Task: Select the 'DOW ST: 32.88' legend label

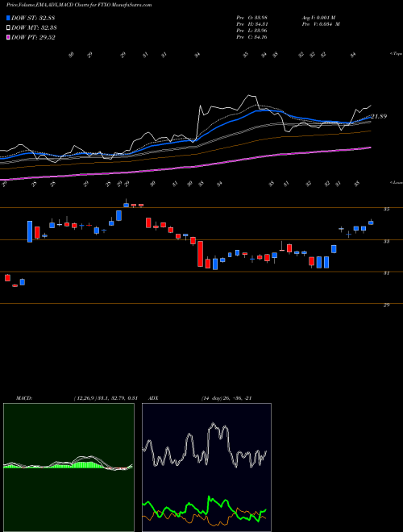Action: point(33,18)
